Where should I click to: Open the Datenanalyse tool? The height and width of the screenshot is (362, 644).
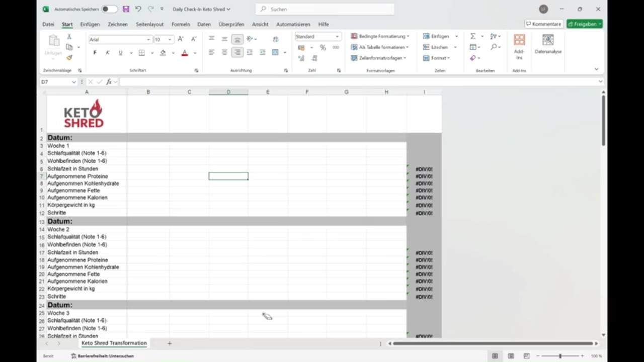[x=548, y=44]
